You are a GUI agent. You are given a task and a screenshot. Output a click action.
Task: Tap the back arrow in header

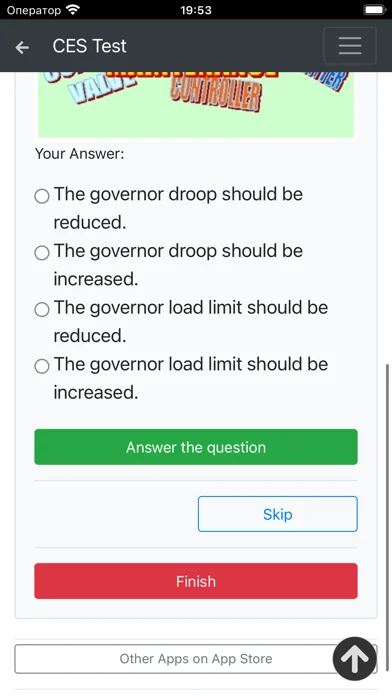point(22,47)
